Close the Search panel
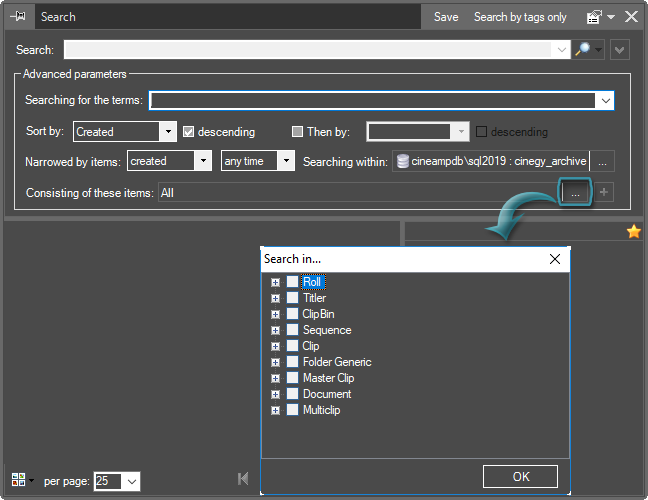The height and width of the screenshot is (500, 648). [631, 17]
